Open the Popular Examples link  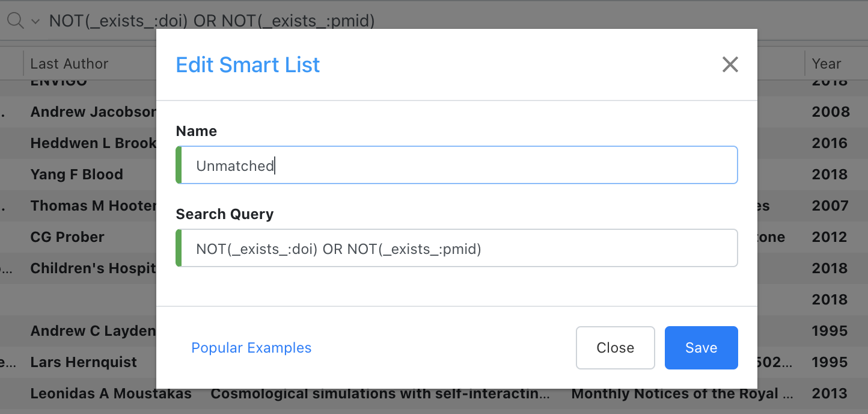tap(251, 347)
